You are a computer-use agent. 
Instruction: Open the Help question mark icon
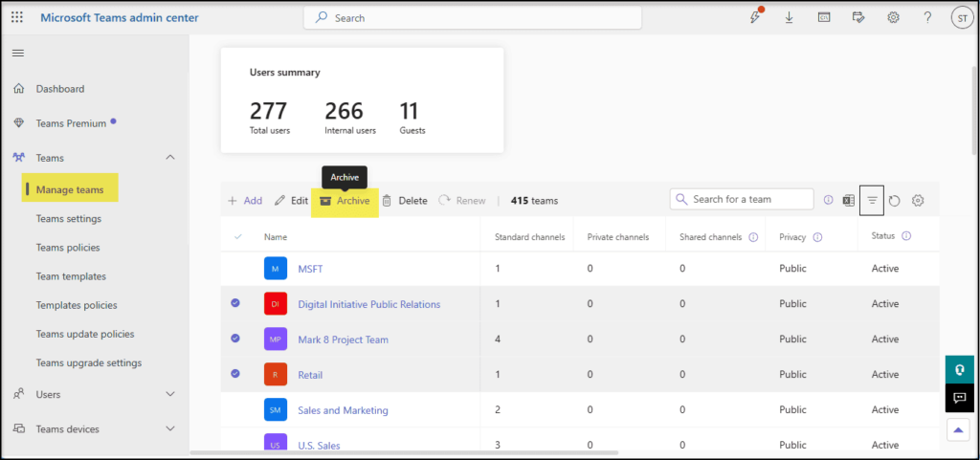coord(927,17)
